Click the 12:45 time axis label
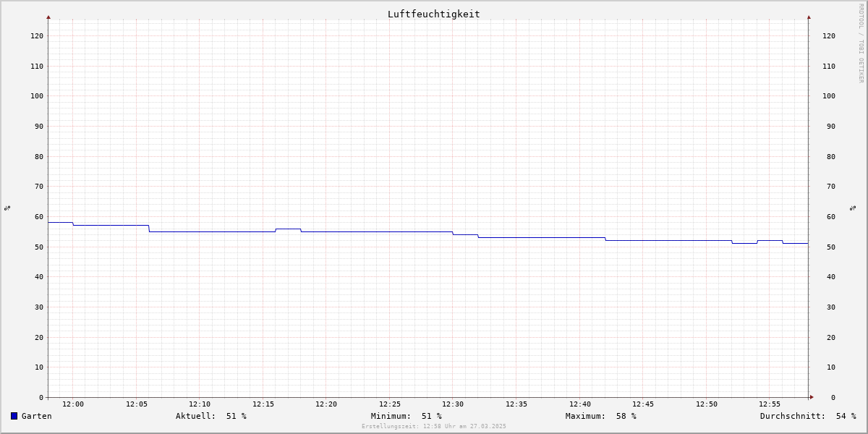The image size is (868, 434). [643, 404]
